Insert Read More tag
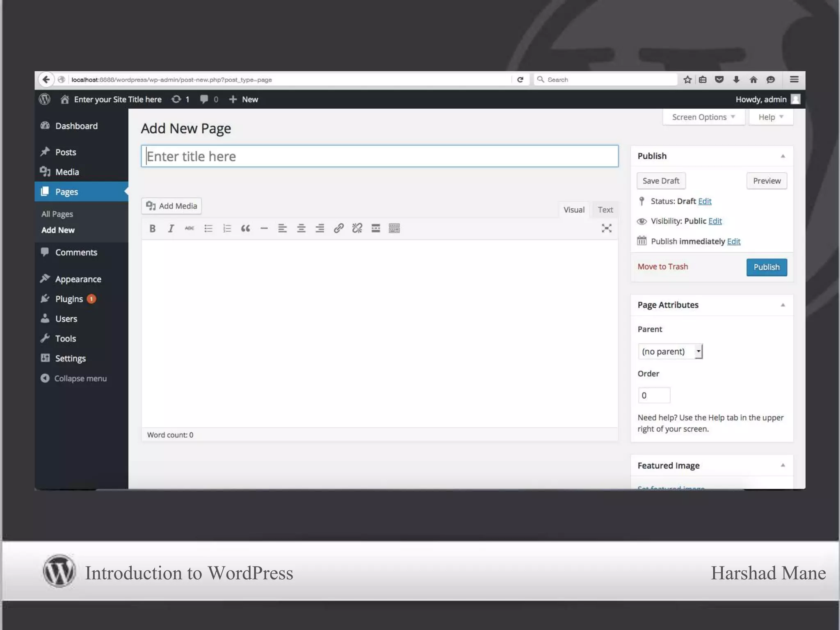Screen dimensions: 840x630 (x=376, y=228)
